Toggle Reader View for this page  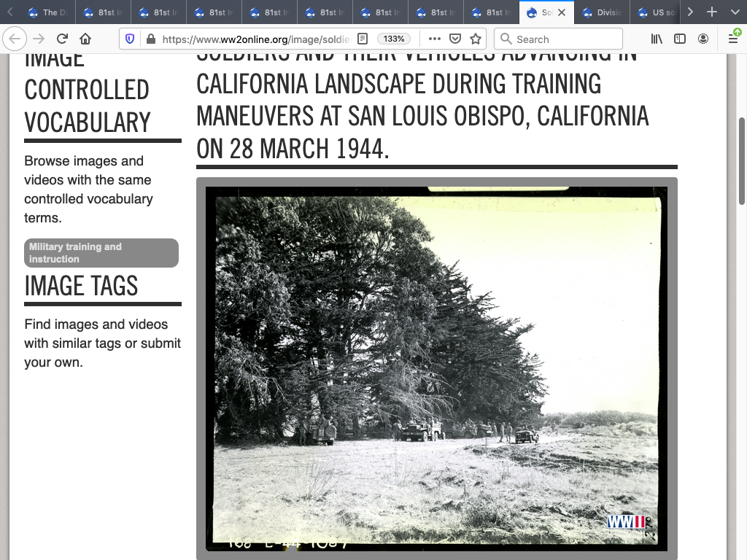pos(363,39)
